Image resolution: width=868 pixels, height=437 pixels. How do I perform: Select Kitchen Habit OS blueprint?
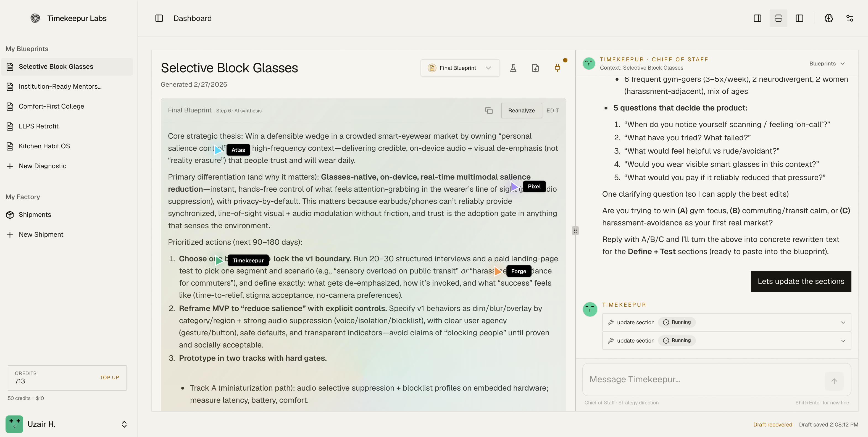pos(44,146)
